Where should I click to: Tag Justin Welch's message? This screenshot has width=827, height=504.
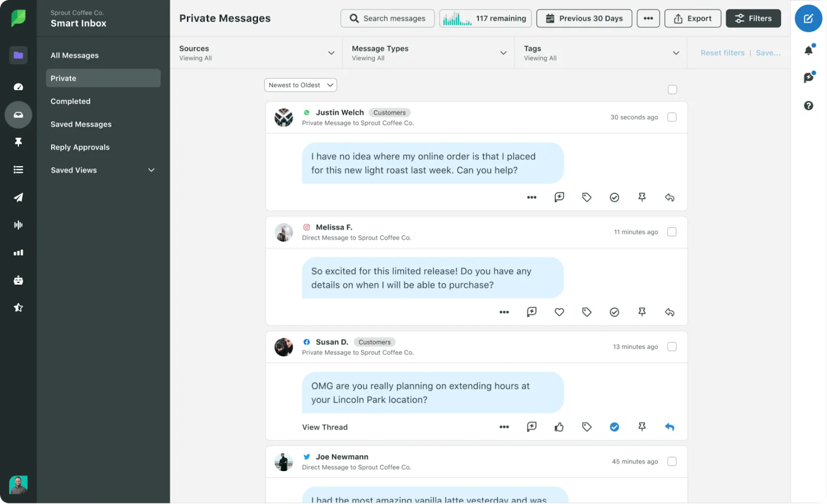point(587,197)
